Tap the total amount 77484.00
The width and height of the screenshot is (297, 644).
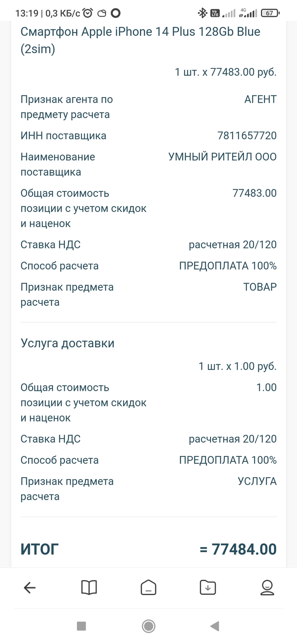(x=244, y=549)
